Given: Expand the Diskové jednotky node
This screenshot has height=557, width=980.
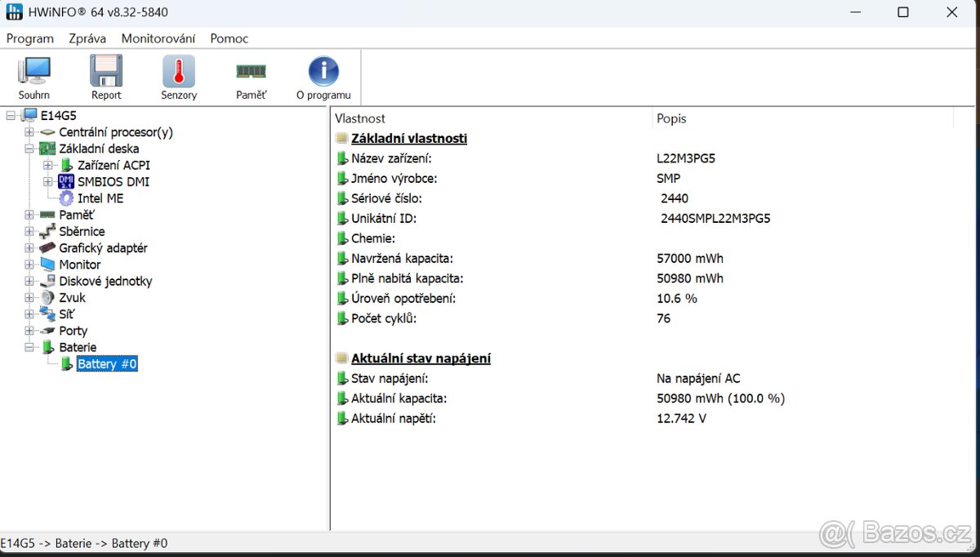Looking at the screenshot, I should (29, 281).
